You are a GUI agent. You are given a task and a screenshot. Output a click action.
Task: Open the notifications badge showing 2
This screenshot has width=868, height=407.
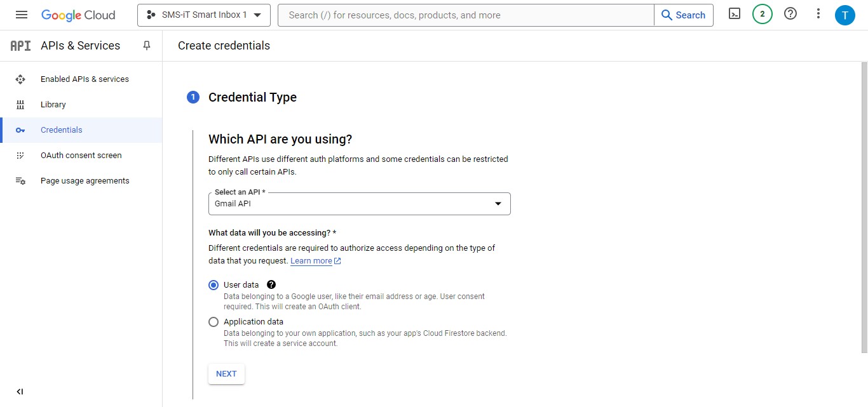pos(762,13)
